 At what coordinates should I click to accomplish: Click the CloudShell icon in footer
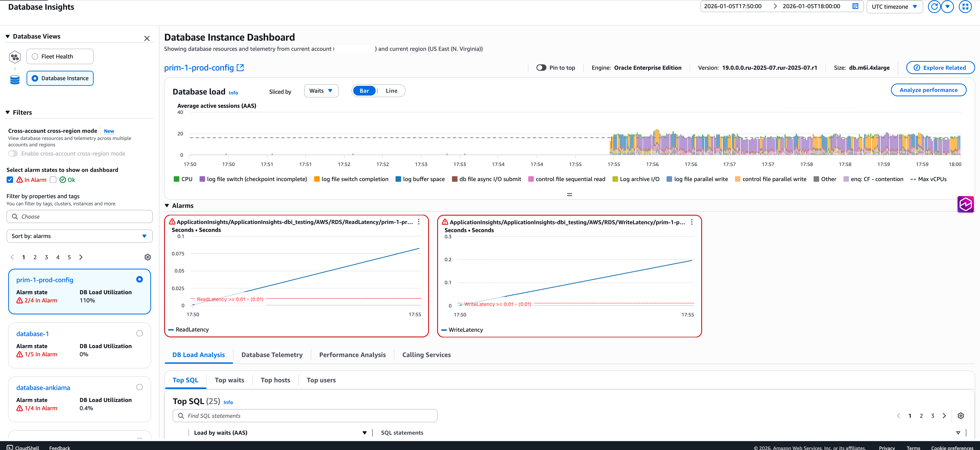pyautogui.click(x=9, y=448)
